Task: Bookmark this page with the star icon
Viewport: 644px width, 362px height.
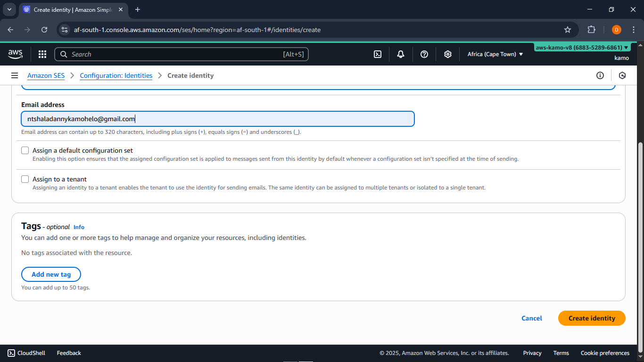Action: [568, 30]
